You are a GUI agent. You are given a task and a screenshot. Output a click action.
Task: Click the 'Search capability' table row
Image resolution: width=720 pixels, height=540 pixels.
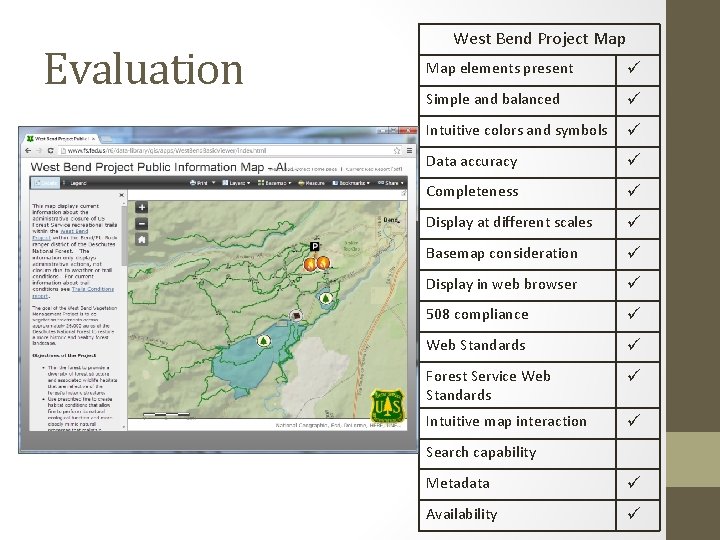pyautogui.click(x=540, y=454)
